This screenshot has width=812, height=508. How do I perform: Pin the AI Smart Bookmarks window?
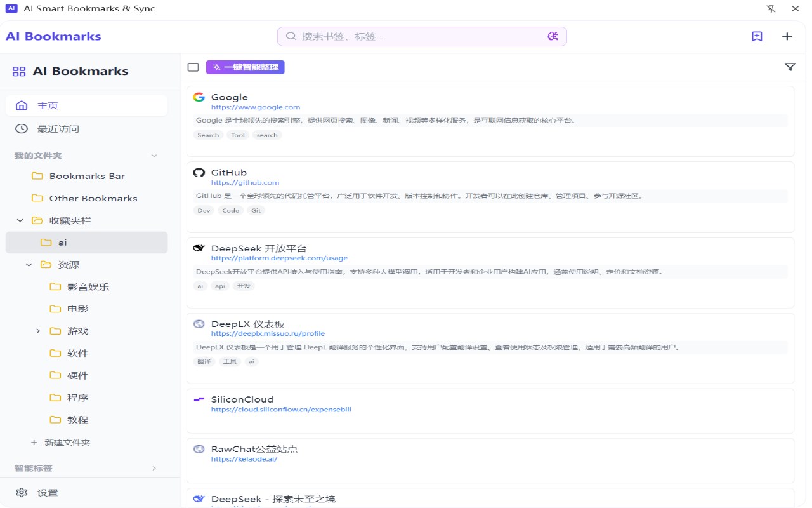pos(771,9)
